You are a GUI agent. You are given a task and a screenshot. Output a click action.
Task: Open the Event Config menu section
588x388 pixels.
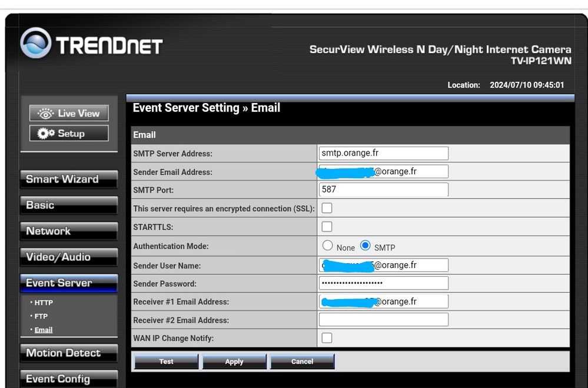point(69,379)
